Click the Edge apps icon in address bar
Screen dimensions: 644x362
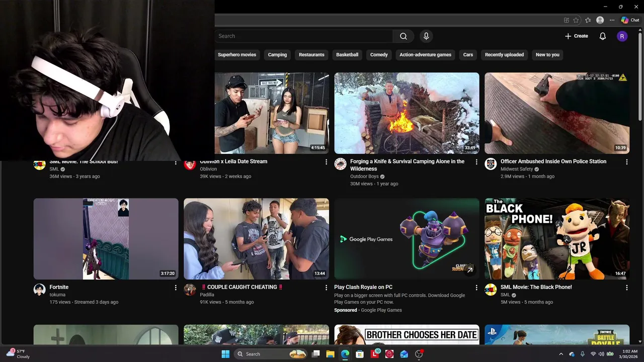pos(567,20)
